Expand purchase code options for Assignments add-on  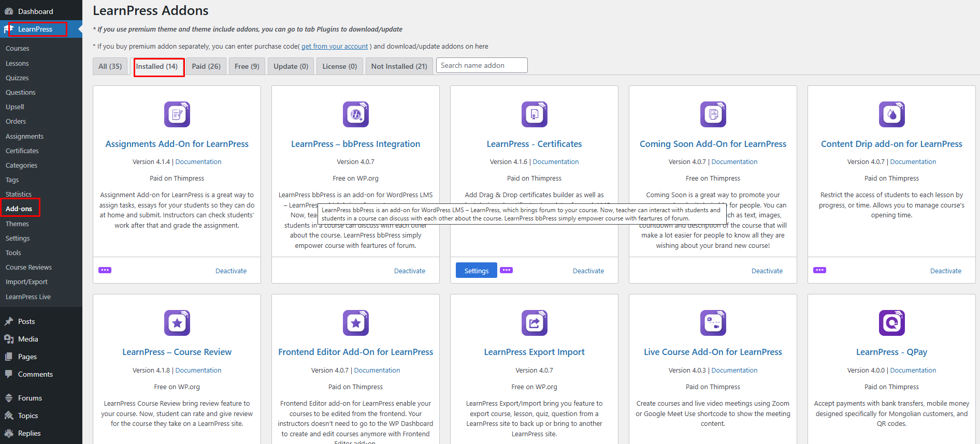(x=105, y=270)
